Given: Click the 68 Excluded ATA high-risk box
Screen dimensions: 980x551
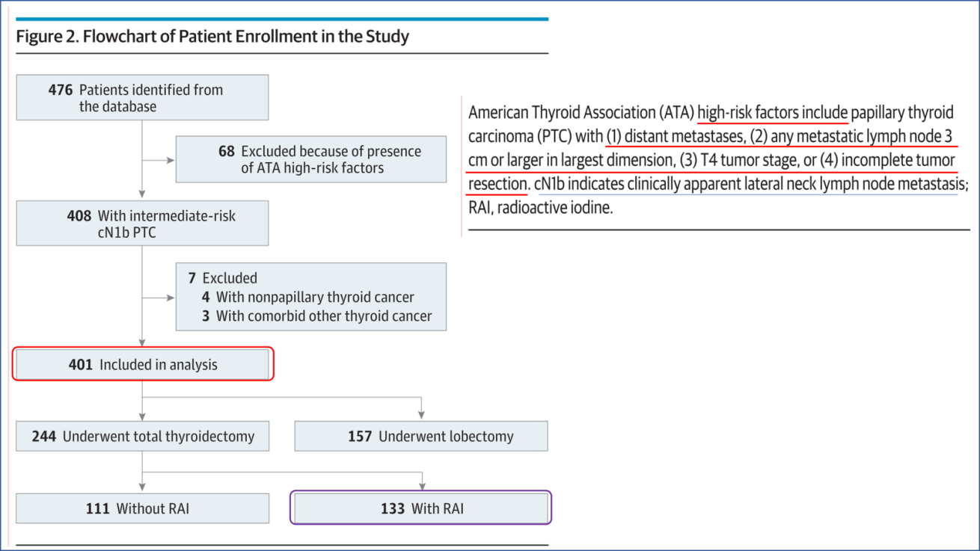Looking at the screenshot, I should 311,160.
